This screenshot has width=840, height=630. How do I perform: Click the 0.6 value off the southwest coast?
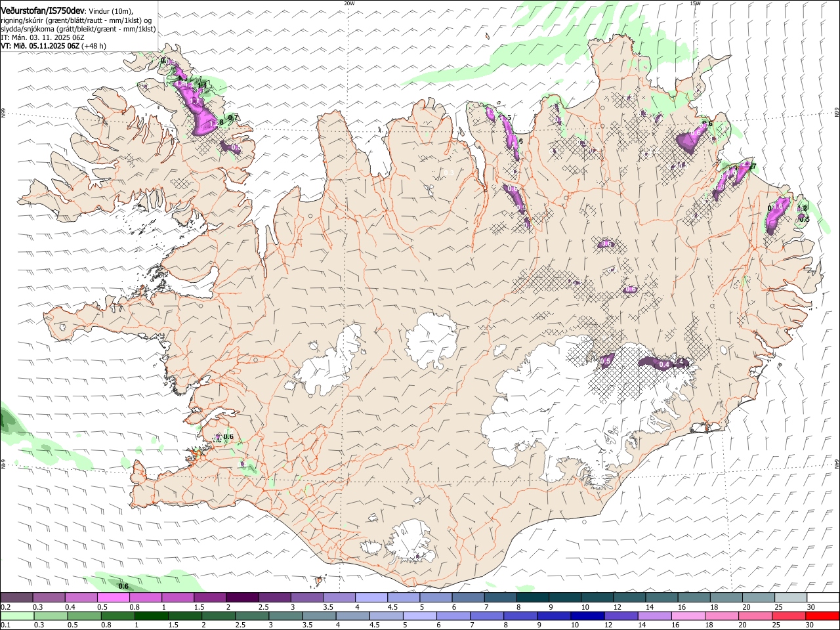[x=123, y=586]
